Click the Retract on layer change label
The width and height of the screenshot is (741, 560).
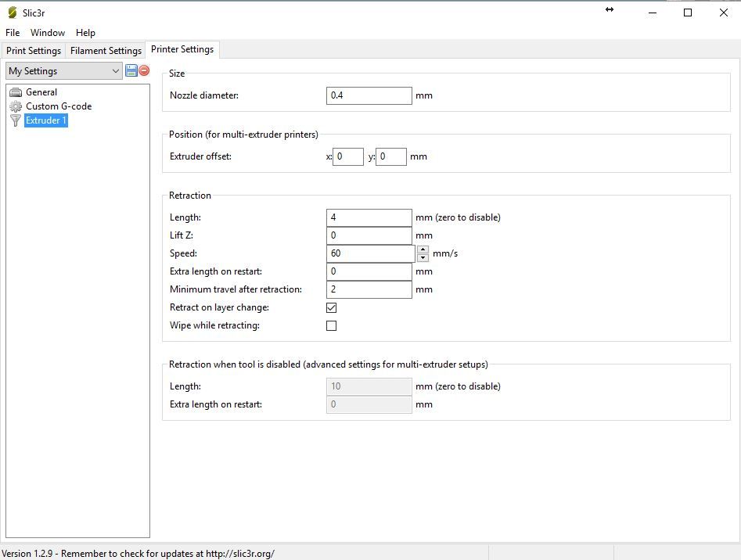coord(219,307)
